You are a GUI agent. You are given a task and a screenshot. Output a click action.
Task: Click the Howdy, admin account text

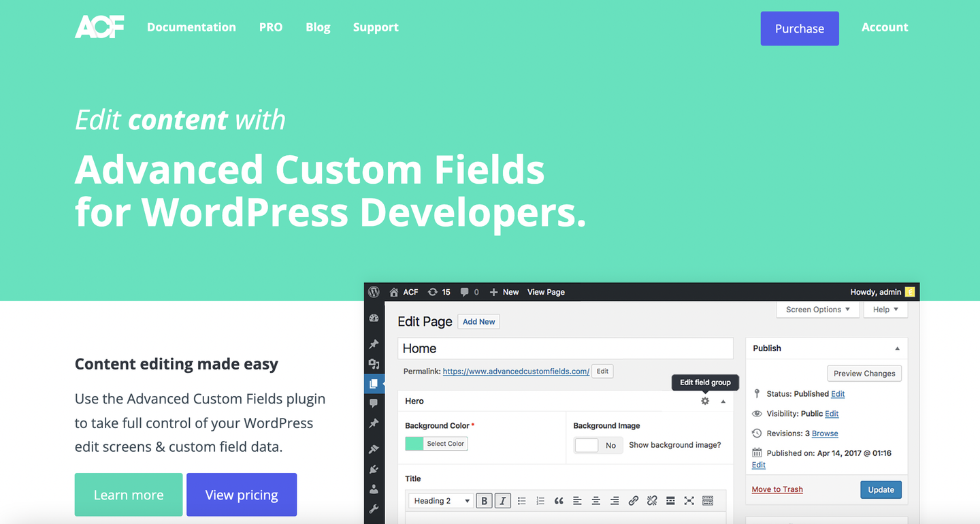point(876,292)
